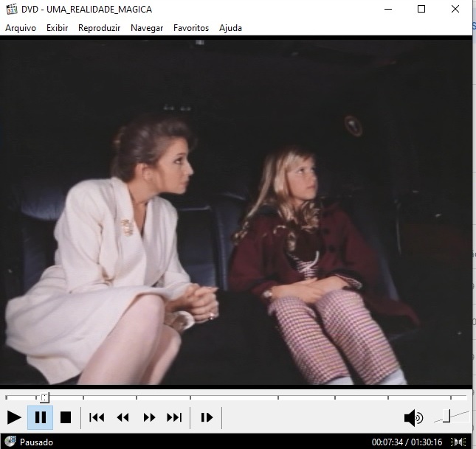476x449 pixels.
Task: Click the volume slider handle
Action: [x=446, y=417]
